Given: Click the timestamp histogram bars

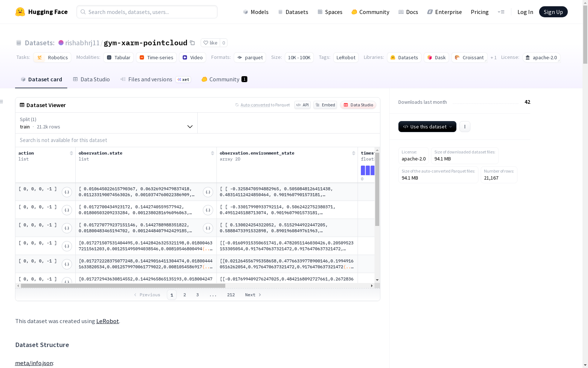Looking at the screenshot, I should (367, 170).
